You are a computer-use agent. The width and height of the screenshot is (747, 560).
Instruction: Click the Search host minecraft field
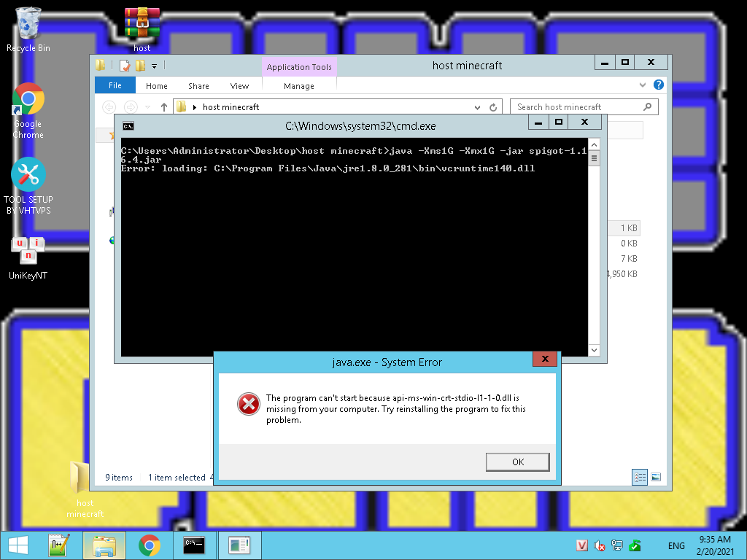pyautogui.click(x=584, y=107)
